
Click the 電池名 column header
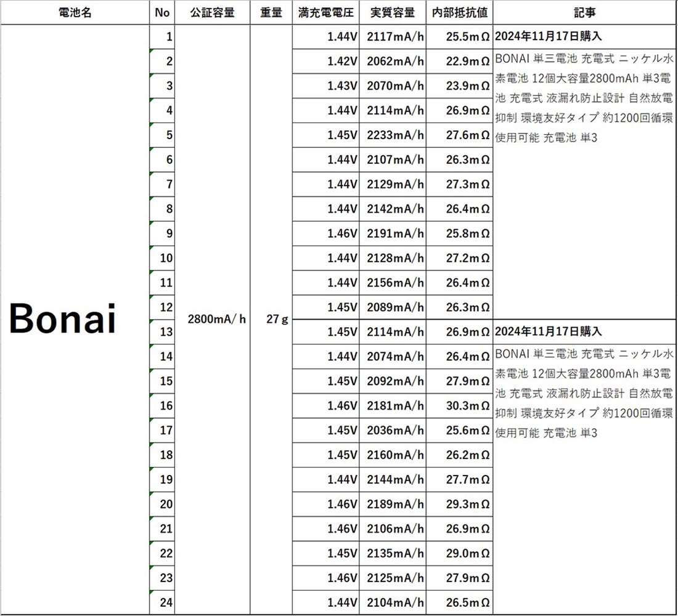[x=75, y=12]
